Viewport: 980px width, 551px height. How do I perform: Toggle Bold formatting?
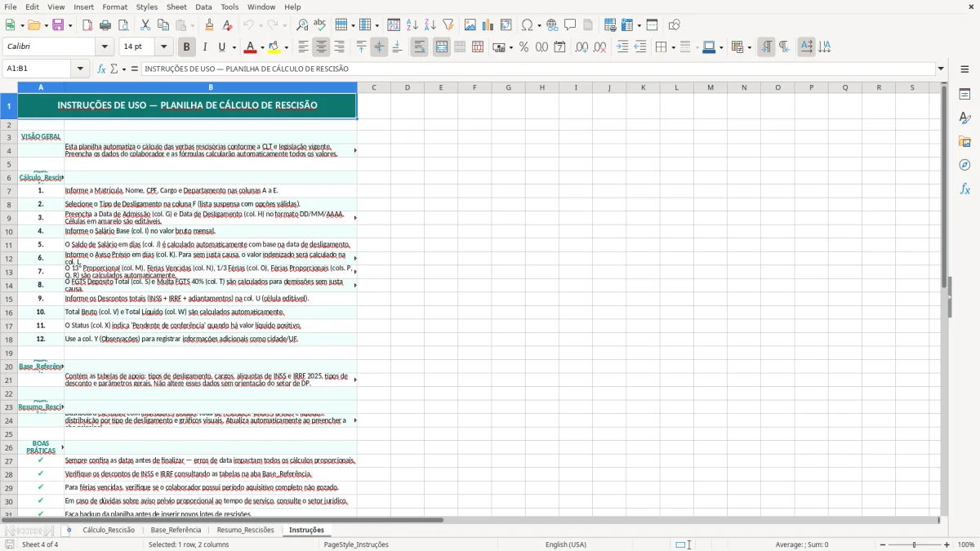click(187, 47)
